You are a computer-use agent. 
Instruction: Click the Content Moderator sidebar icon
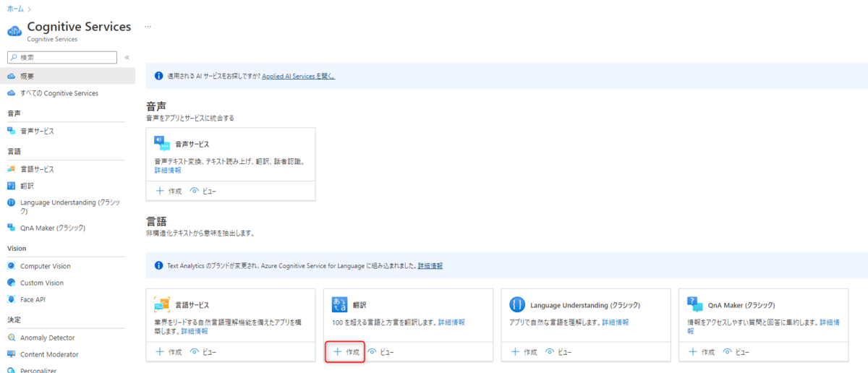11,354
